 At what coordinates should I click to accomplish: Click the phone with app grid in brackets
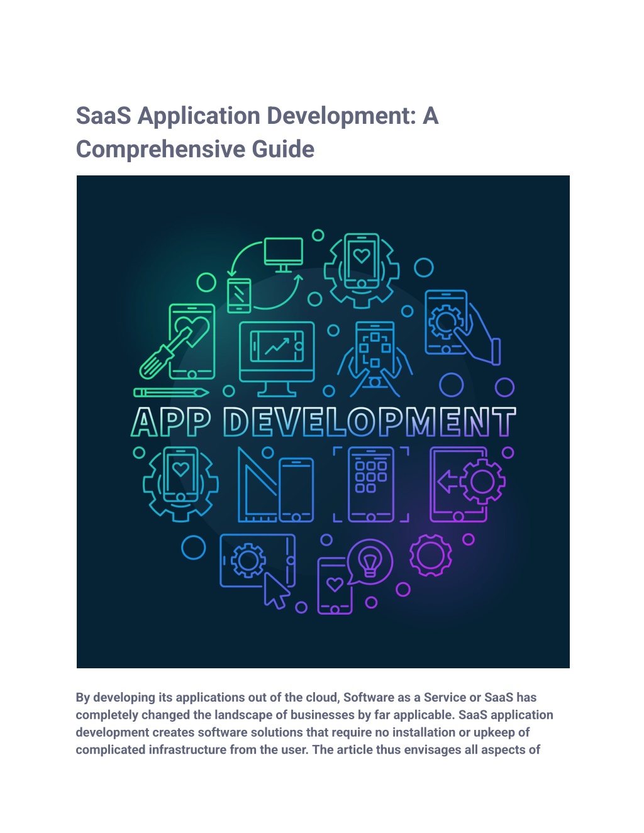(371, 484)
